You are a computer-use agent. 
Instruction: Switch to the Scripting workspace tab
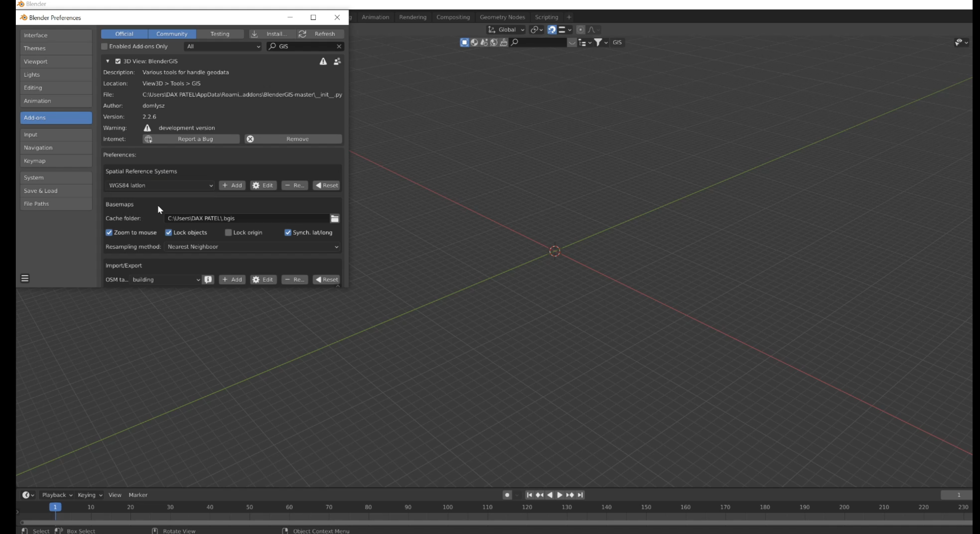tap(547, 17)
